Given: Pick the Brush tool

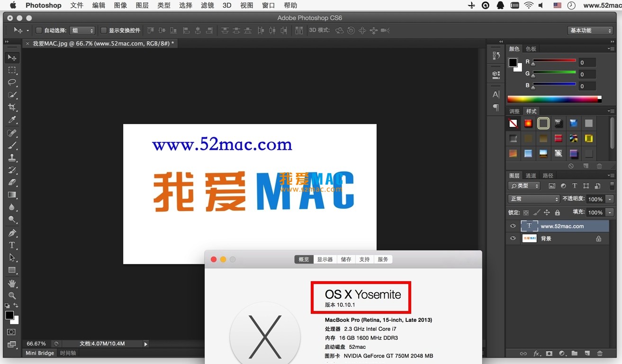Looking at the screenshot, I should point(12,145).
